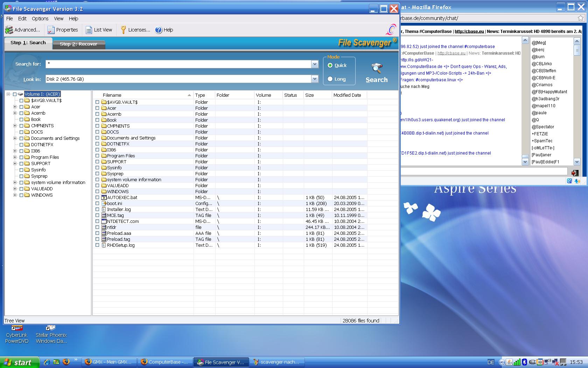588x368 pixels.
Task: Open the Options menu
Action: tap(40, 19)
